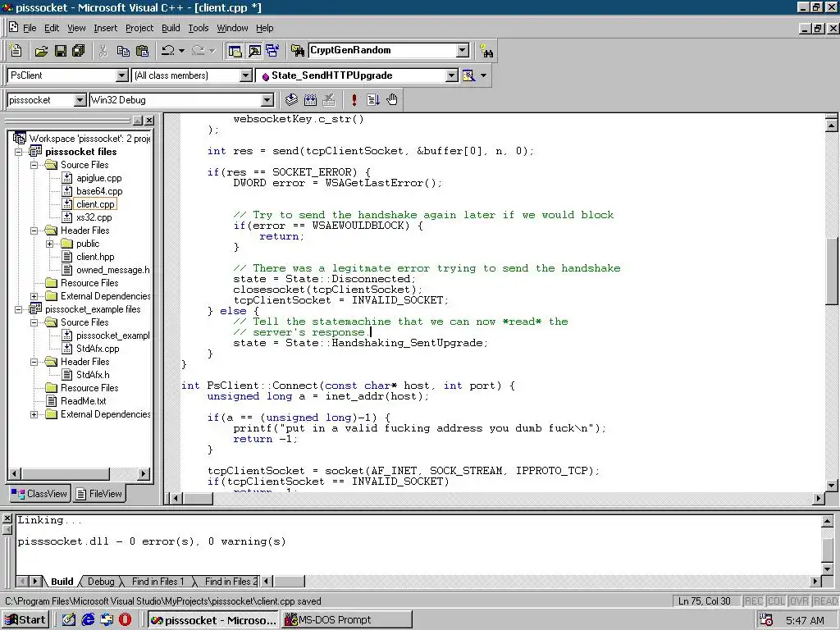Open the Build menu
840x630 pixels.
[171, 28]
